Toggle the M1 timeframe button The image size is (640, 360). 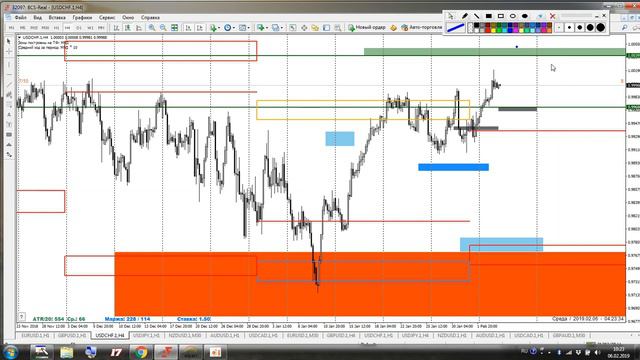[11, 28]
